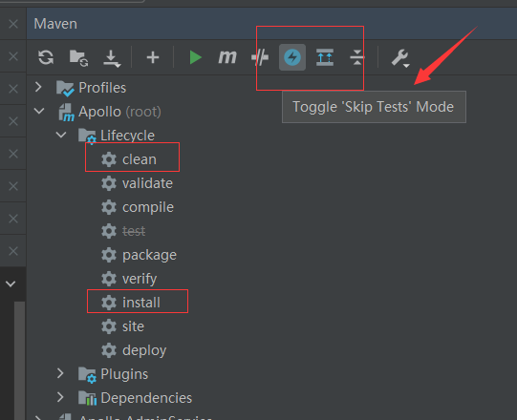Close left gutter tab beside Maven title
This screenshot has height=420, width=517.
coord(13,24)
